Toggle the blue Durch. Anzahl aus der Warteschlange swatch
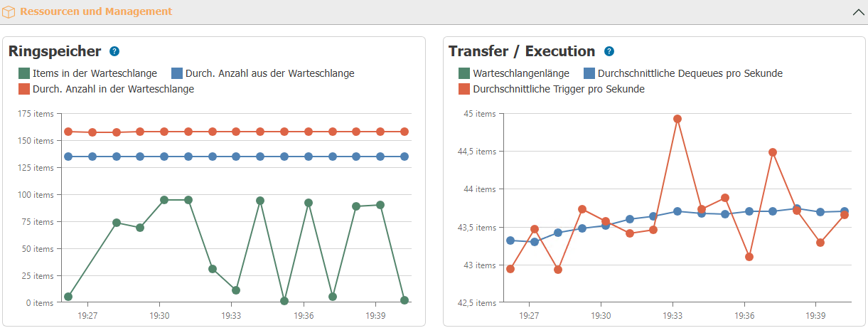Viewport: 868px width, 328px height. [177, 73]
